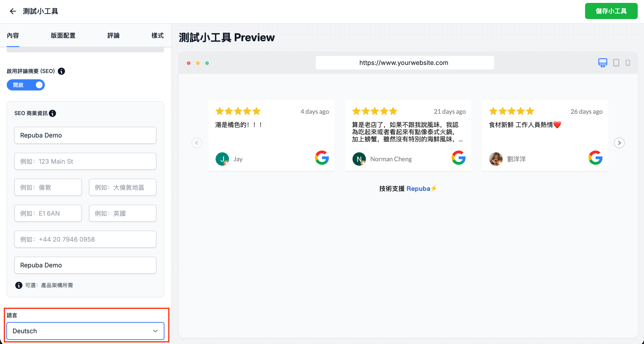Click the yellow dot in preview browser

198,63
